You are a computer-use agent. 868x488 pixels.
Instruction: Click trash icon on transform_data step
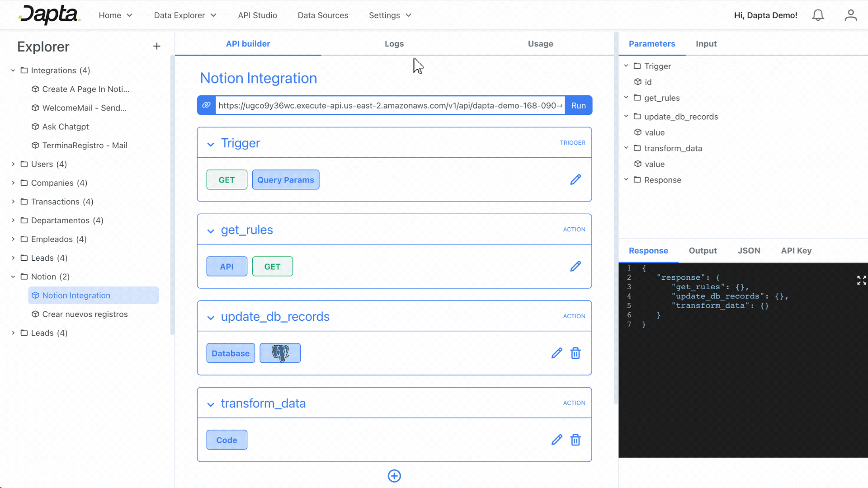pos(575,440)
